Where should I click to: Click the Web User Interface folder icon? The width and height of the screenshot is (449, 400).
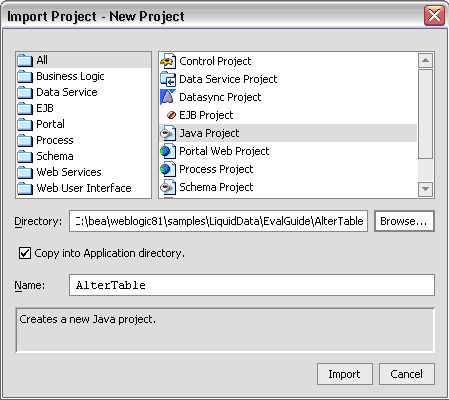pyautogui.click(x=25, y=188)
